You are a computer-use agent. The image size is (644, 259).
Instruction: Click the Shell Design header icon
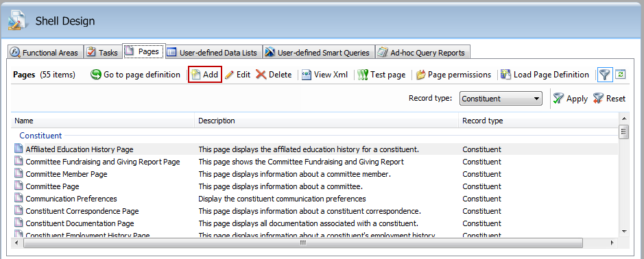[19, 20]
